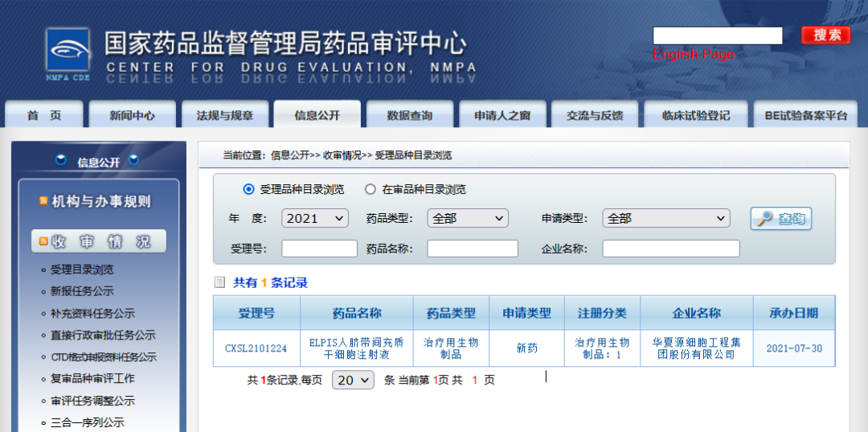The image size is (868, 432).
Task: Select the 受理品种目录浏览 radio button
Action: 248,189
